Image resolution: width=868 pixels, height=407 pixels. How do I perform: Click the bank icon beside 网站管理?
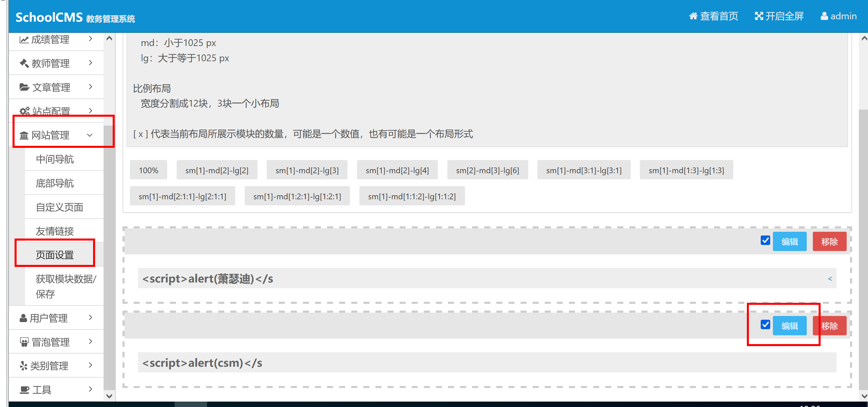coord(23,135)
